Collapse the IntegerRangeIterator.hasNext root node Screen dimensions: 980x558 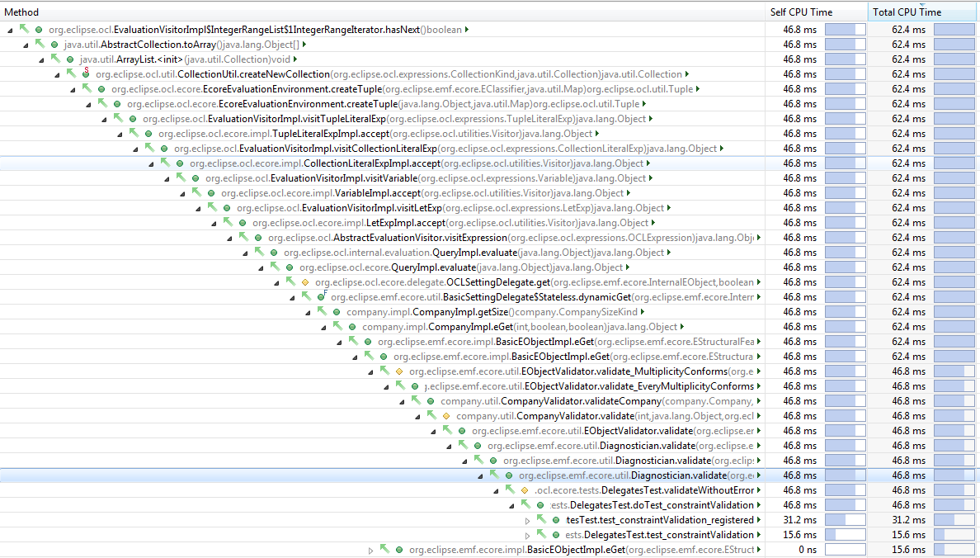coord(9,30)
